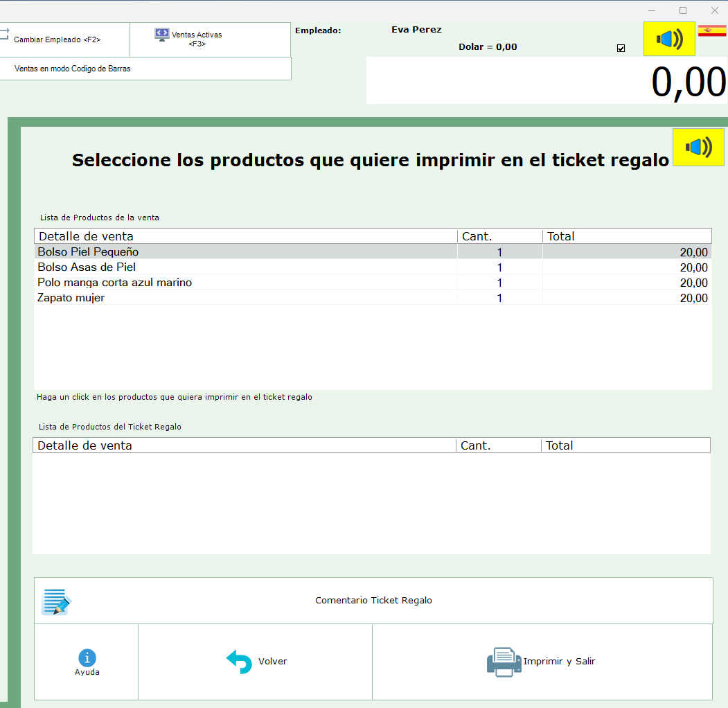Click the Cambiar Empleado swap icon
Viewport: 728px width, 708px height.
coord(5,34)
